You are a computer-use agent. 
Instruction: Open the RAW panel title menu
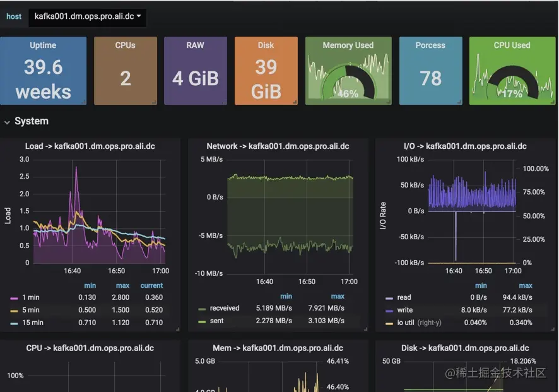[196, 45]
